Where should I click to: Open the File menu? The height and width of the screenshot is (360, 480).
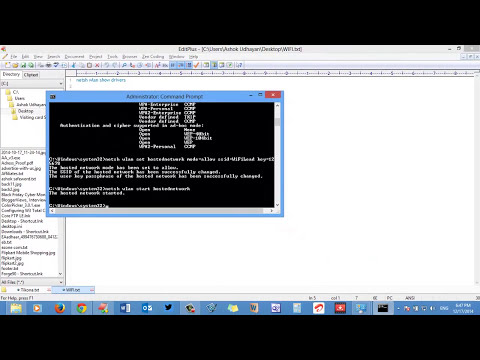point(14,57)
